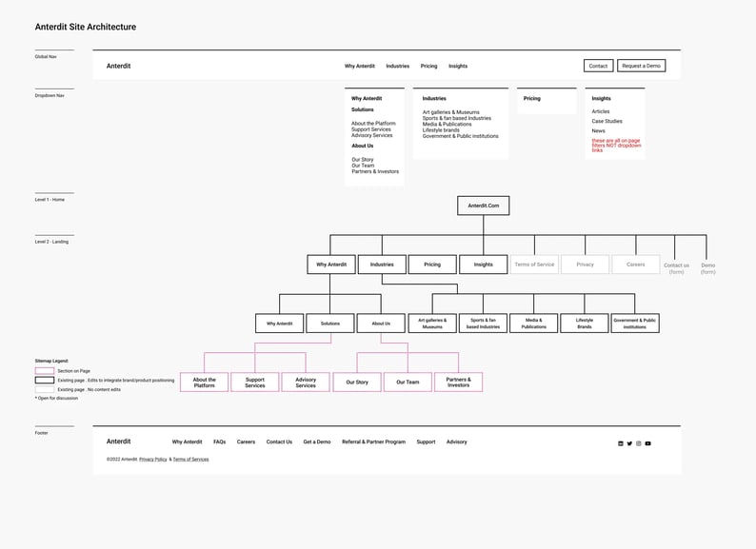Select the Art galleries & Museums sitemap box

pyautogui.click(x=432, y=324)
